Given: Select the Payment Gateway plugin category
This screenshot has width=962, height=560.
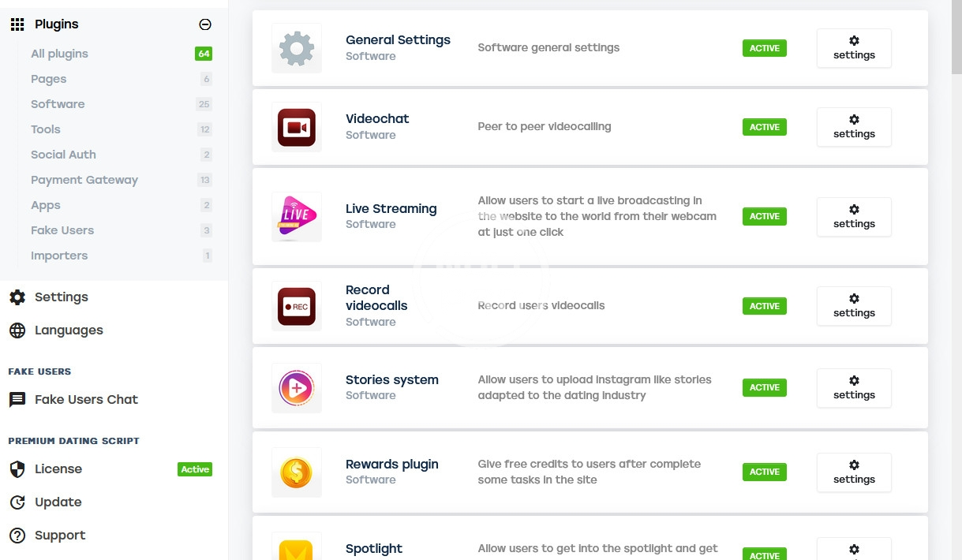Looking at the screenshot, I should [x=84, y=180].
